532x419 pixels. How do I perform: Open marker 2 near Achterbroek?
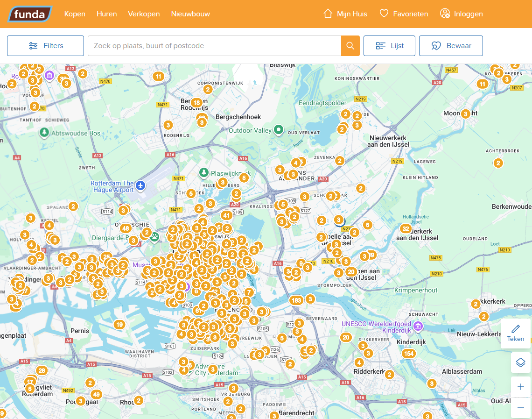tap(498, 163)
